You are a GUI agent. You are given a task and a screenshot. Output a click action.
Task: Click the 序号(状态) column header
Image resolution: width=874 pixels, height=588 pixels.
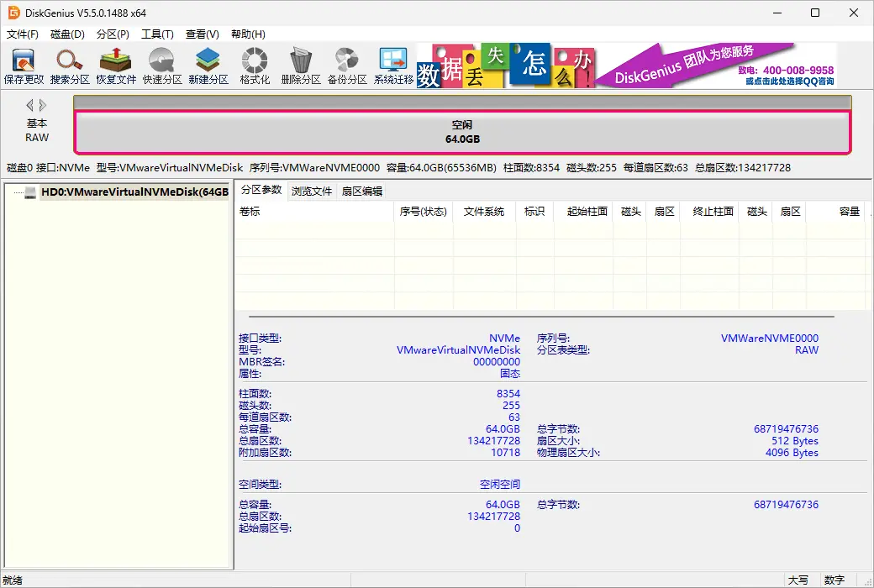423,212
